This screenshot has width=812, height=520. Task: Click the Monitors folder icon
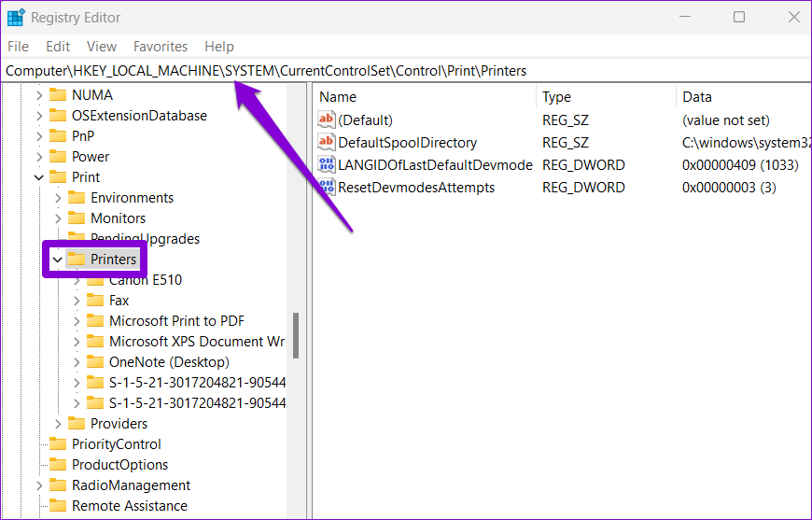(x=77, y=218)
